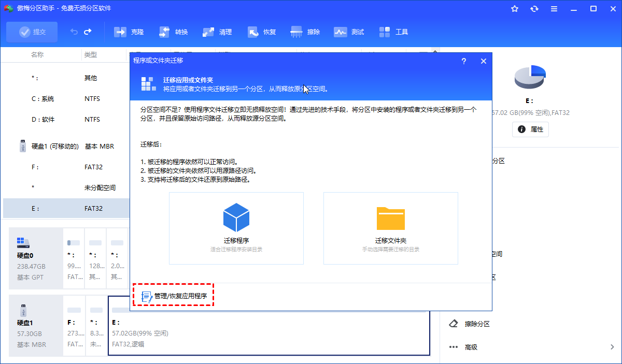The image size is (622, 364).
Task: Choose the 迁移程序 option card
Action: pyautogui.click(x=236, y=228)
